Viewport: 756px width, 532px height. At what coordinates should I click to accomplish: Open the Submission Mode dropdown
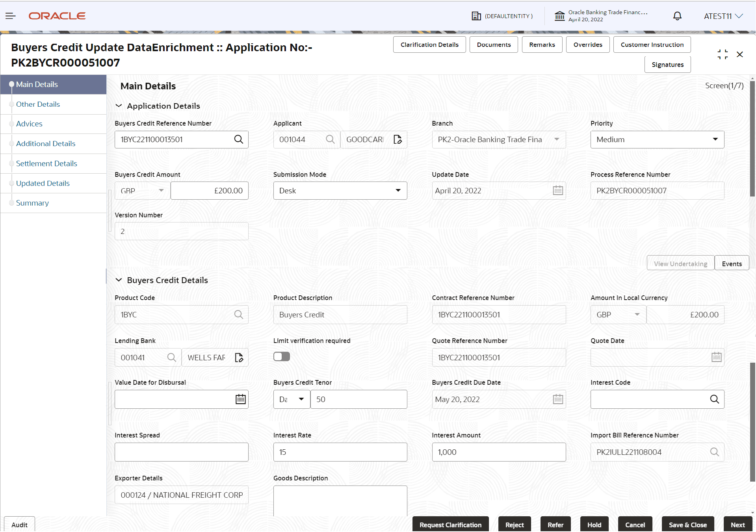pos(398,190)
